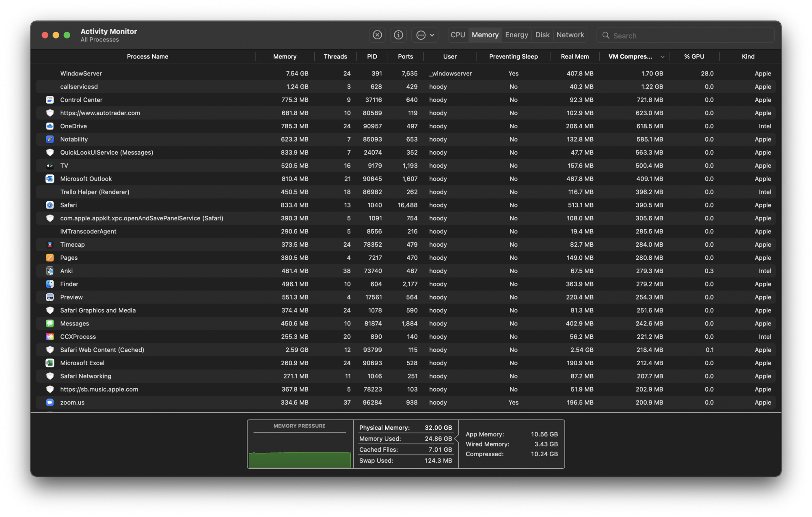The height and width of the screenshot is (517, 812).
Task: Sort by the Memory column header
Action: coord(285,57)
